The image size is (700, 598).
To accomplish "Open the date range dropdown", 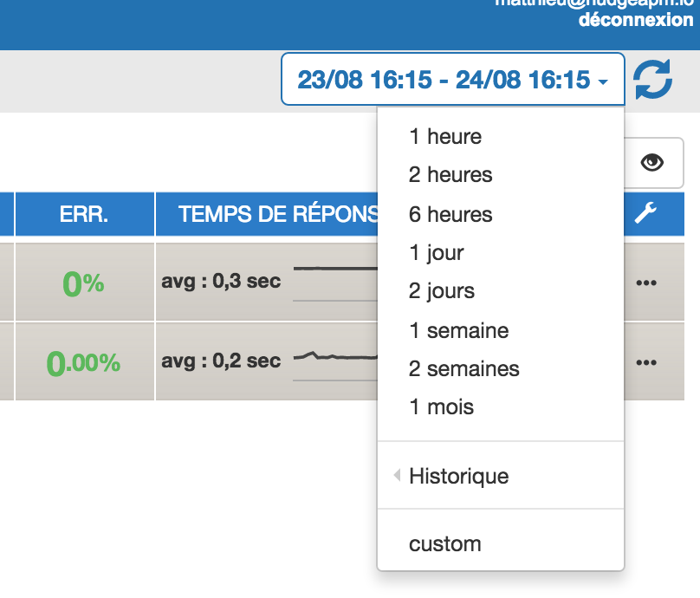I will pyautogui.click(x=452, y=80).
